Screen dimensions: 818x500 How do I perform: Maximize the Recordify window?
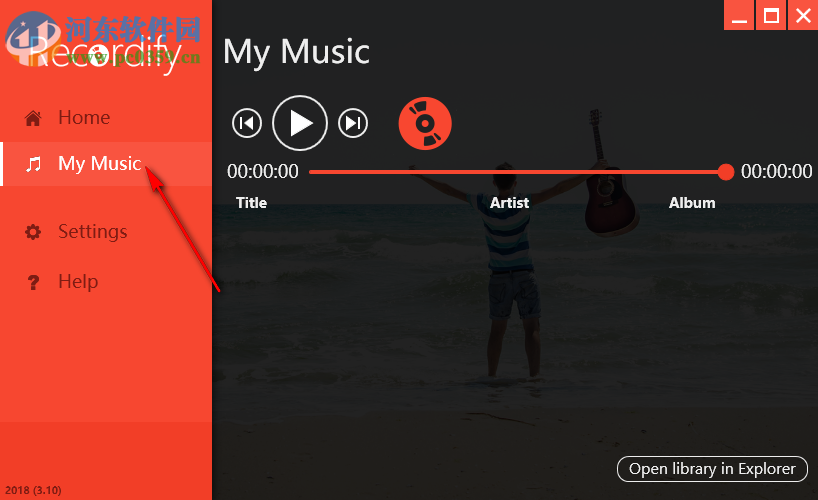pos(771,15)
